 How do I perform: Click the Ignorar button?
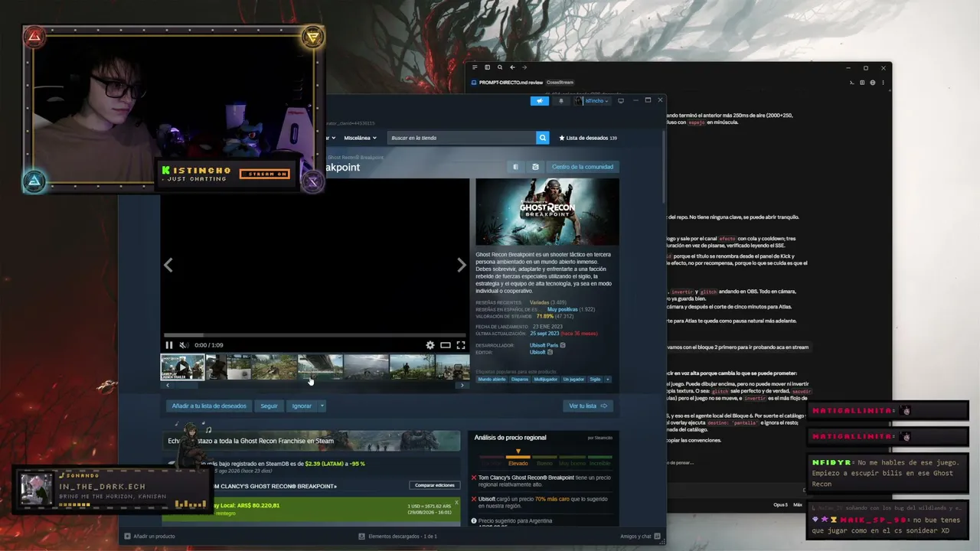pyautogui.click(x=302, y=406)
